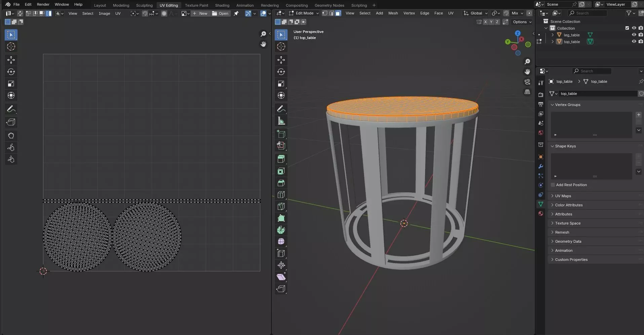
Task: Open the Mesh menu in 3D viewport
Action: click(393, 13)
